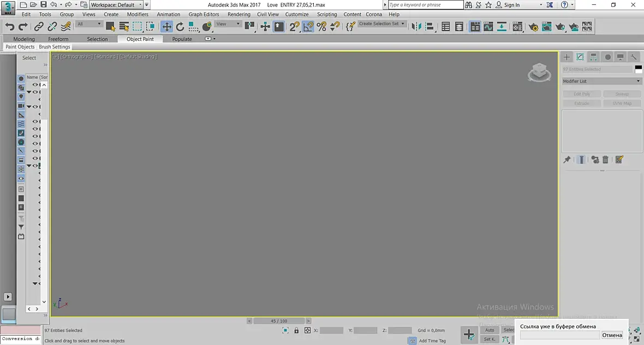This screenshot has width=644, height=345.
Task: Select the Rotate transform tool
Action: pyautogui.click(x=180, y=27)
